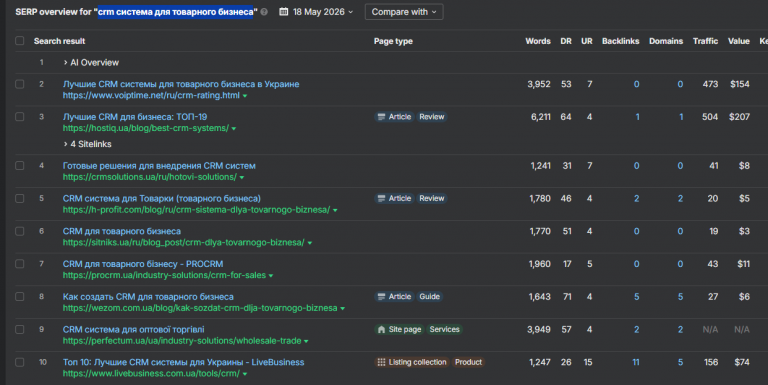Viewport: 768px width, 385px height.
Task: Check the box for wezom.com.ua result row
Action: pos(20,297)
